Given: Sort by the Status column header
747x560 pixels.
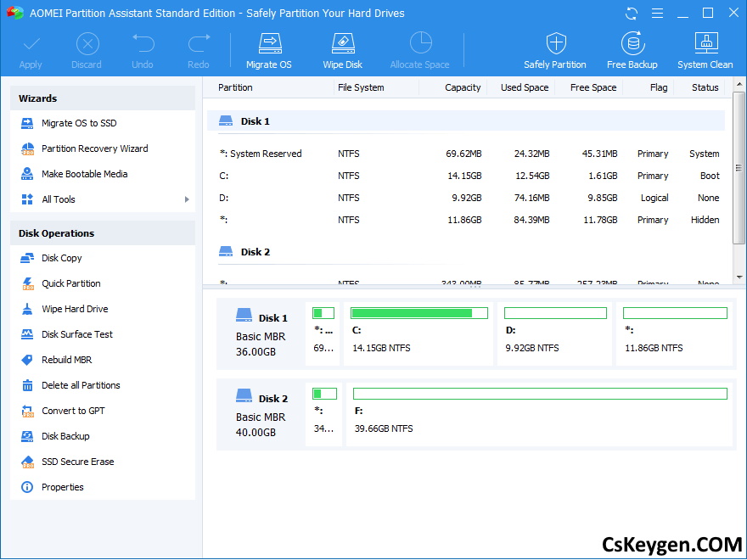Looking at the screenshot, I should click(x=705, y=87).
